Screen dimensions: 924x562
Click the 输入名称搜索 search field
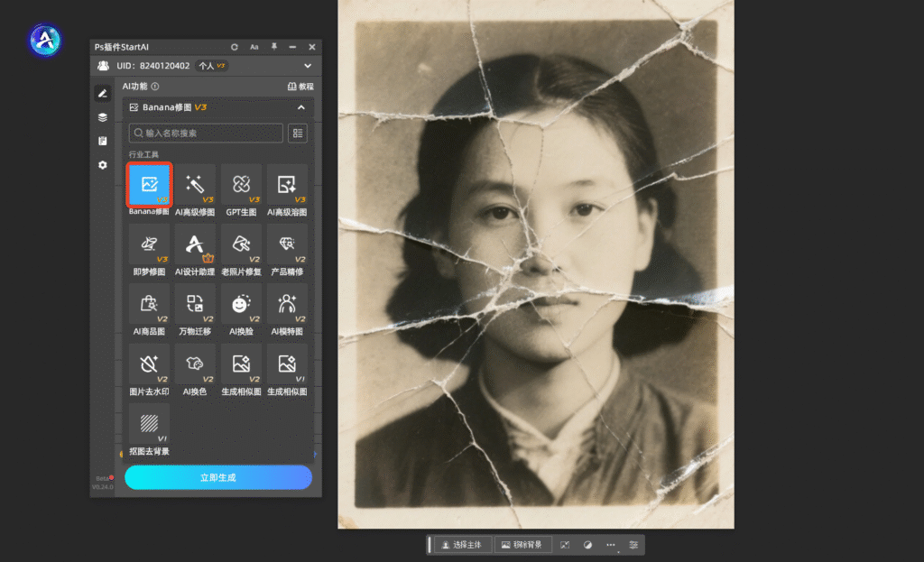[x=206, y=134]
